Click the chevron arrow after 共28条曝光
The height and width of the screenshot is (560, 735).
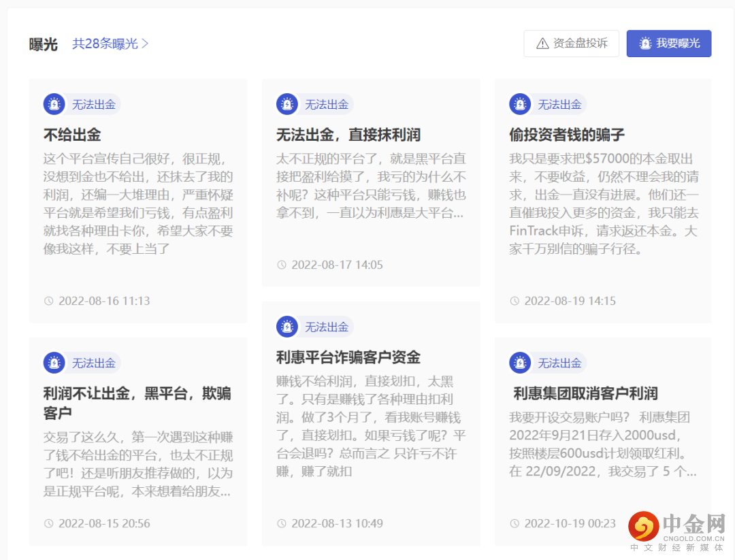tap(145, 44)
